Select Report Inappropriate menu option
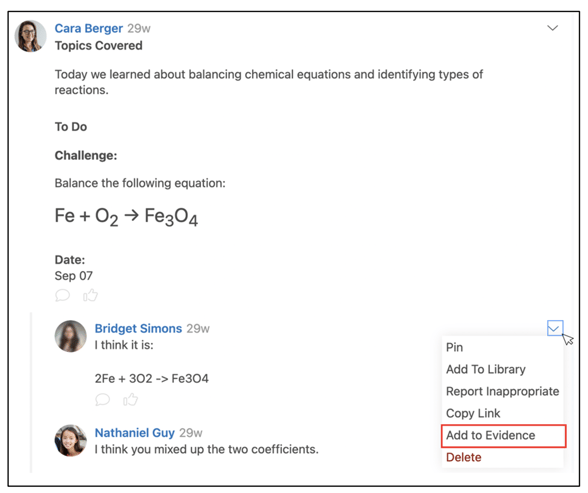This screenshot has height=493, width=588. tap(502, 391)
